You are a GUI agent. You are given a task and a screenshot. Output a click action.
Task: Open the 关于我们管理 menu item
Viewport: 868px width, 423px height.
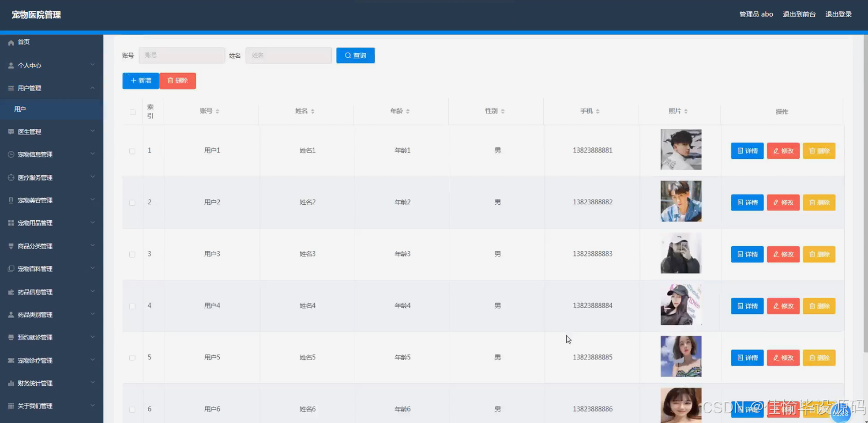point(52,406)
